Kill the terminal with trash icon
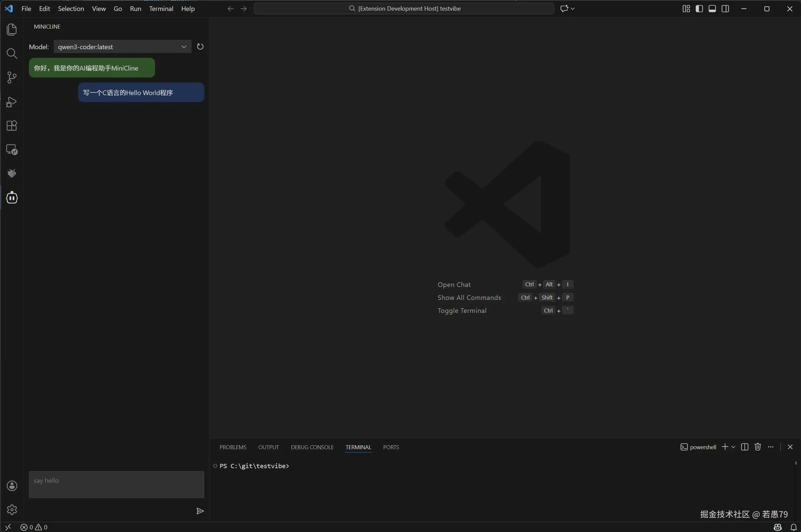Viewport: 801px width, 532px height. coord(757,447)
